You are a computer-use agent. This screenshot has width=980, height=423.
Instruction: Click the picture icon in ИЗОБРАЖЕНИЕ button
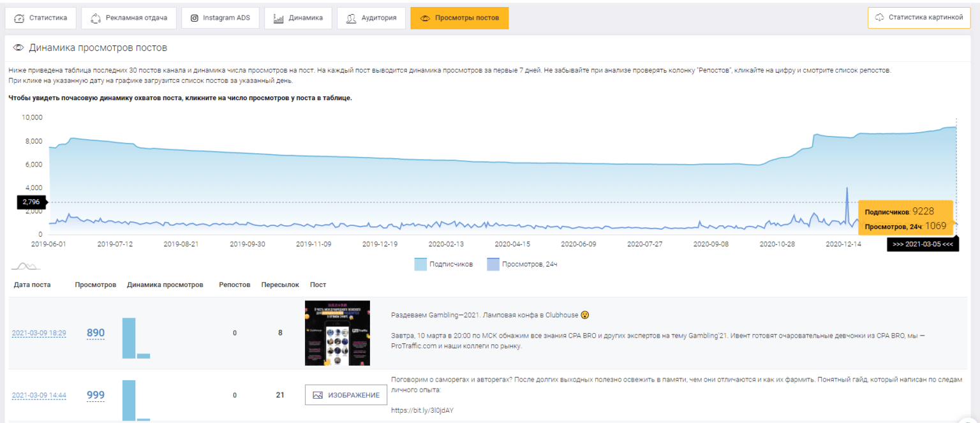point(318,395)
